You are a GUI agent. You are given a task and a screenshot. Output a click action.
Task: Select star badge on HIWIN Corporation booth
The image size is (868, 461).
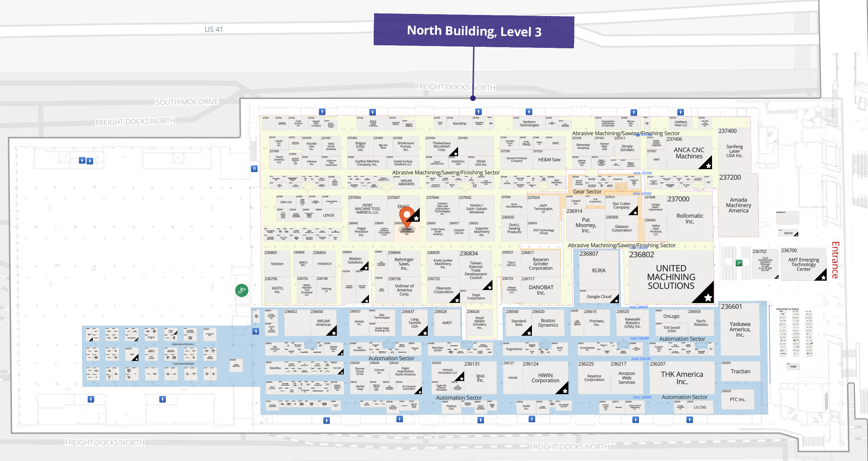(565, 390)
